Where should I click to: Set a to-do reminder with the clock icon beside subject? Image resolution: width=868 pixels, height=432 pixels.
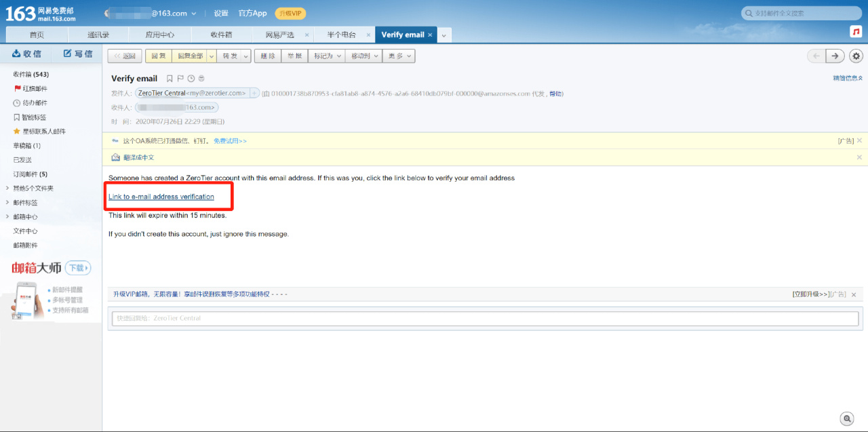coord(191,79)
